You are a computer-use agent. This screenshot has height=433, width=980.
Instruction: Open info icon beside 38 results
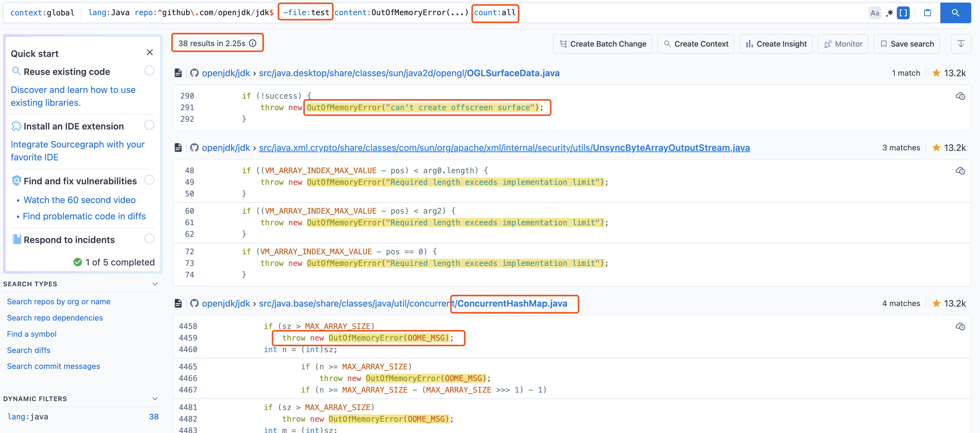tap(253, 43)
